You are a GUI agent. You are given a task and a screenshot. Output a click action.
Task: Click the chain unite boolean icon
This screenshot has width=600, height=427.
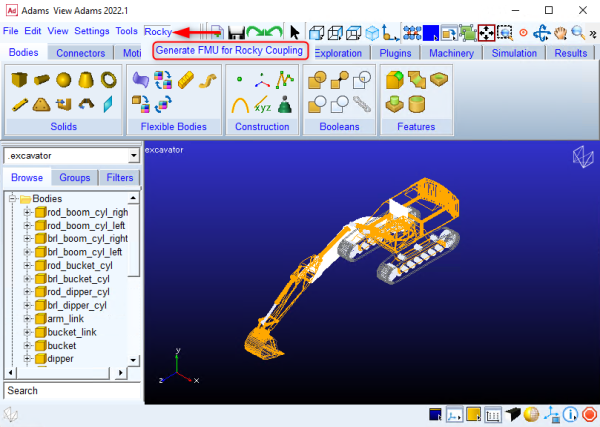tap(362, 104)
